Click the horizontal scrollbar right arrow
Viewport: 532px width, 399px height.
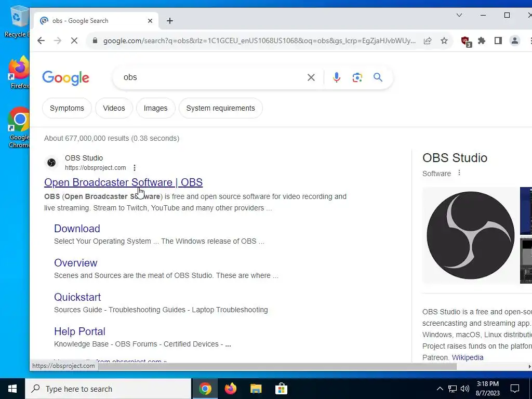(529, 366)
